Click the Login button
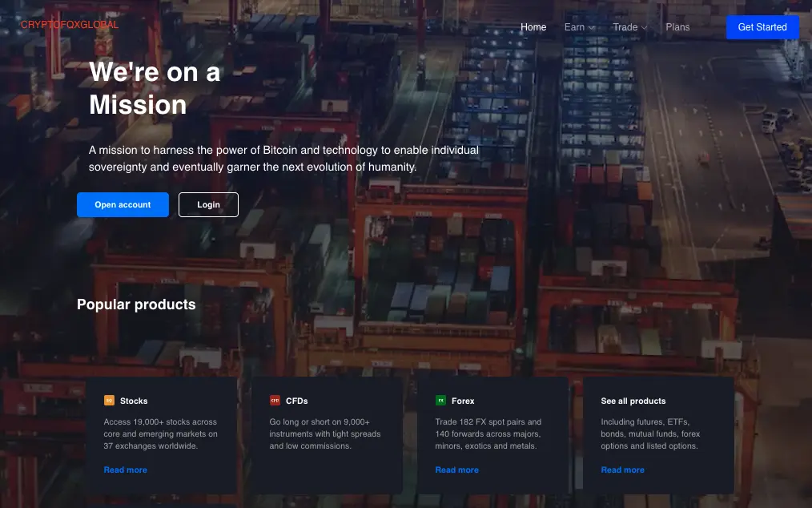 [208, 205]
